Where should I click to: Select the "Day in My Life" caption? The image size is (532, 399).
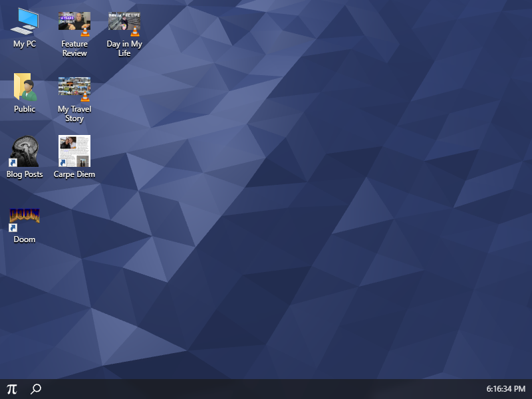point(124,49)
